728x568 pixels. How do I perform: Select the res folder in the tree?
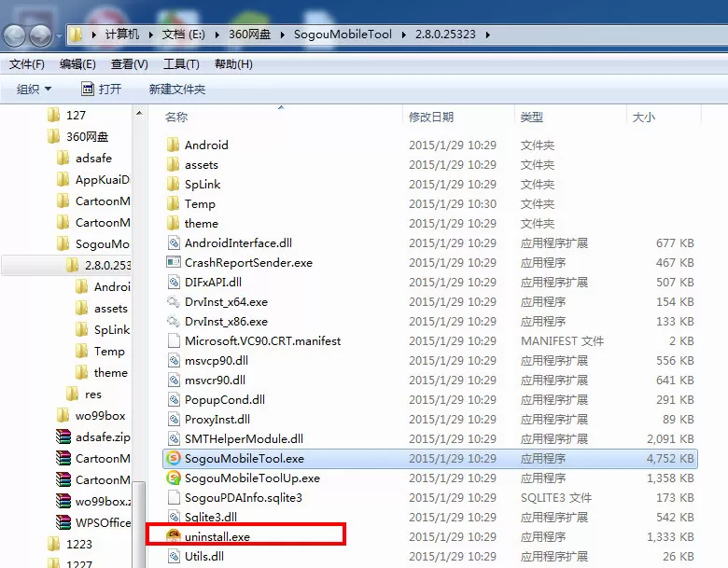point(84,394)
